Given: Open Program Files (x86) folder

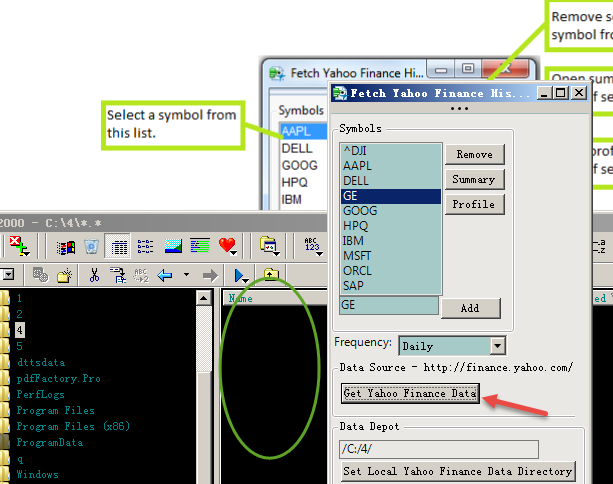Looking at the screenshot, I should click(73, 426).
